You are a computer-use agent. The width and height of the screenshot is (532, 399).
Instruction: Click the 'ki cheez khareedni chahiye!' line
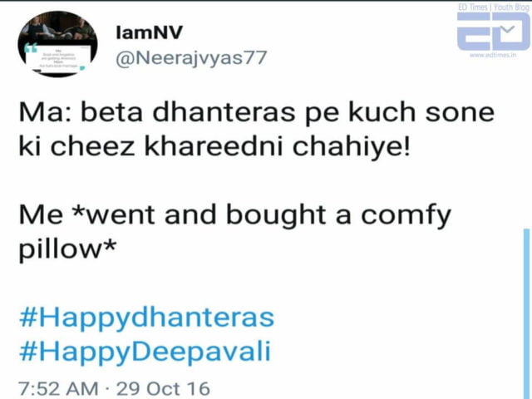pos(214,146)
